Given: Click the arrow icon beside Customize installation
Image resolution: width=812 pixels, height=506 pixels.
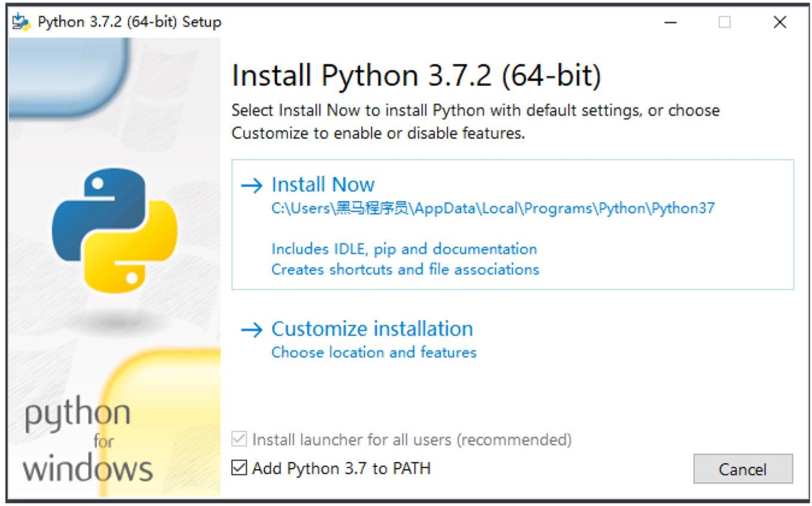Looking at the screenshot, I should tap(251, 329).
